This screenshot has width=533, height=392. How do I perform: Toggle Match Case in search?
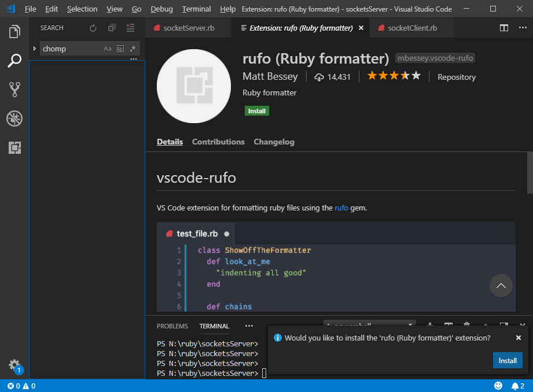(x=108, y=49)
